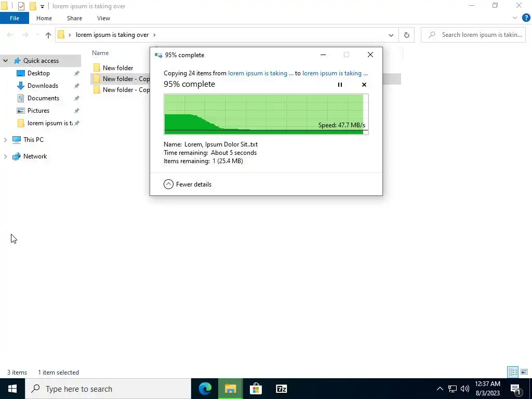Open the Start menu
Screen dimensions: 532x399
click(12, 389)
